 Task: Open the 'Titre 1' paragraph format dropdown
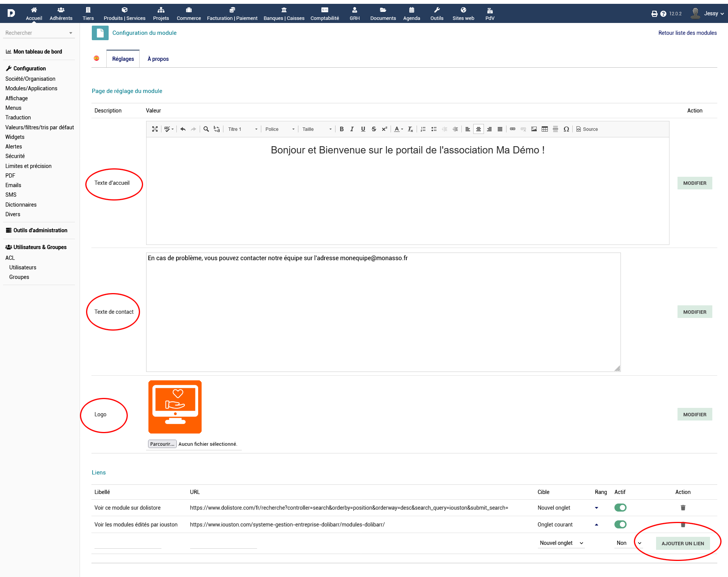click(x=243, y=129)
